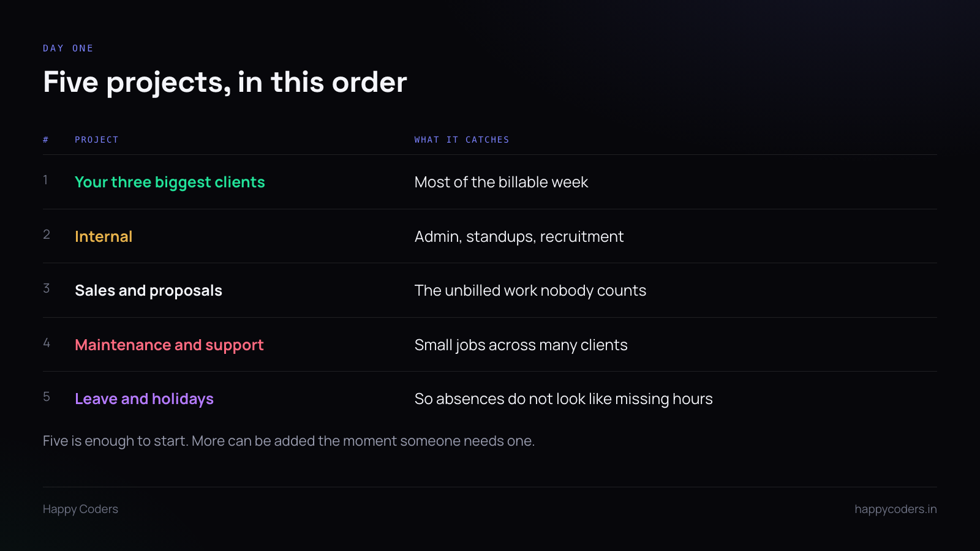
Task: Open the happycoders.in link
Action: pos(895,509)
